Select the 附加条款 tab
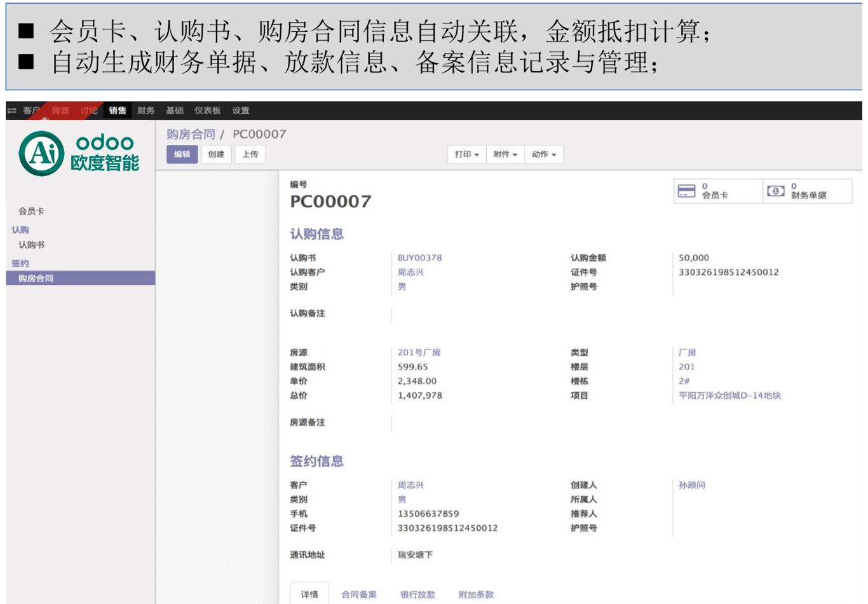 tap(476, 594)
